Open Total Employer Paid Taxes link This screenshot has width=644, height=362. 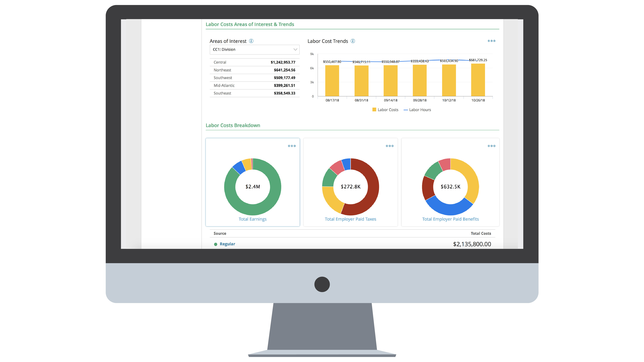coord(350,219)
